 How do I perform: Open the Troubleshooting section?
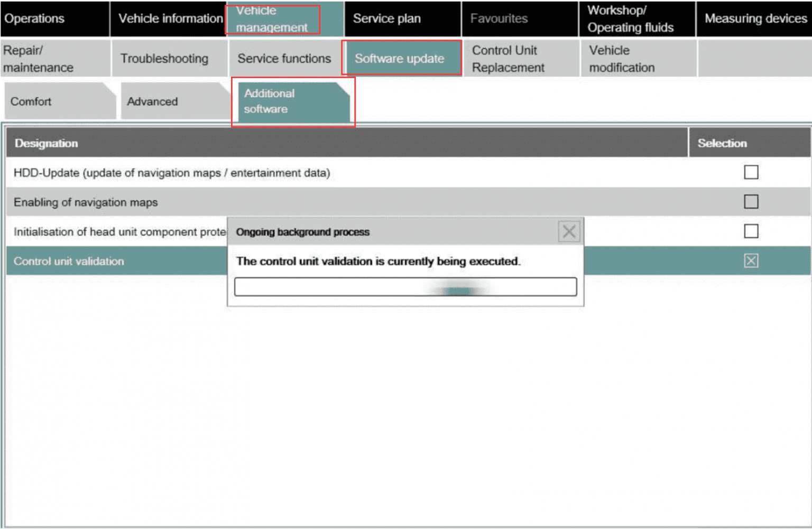point(164,58)
